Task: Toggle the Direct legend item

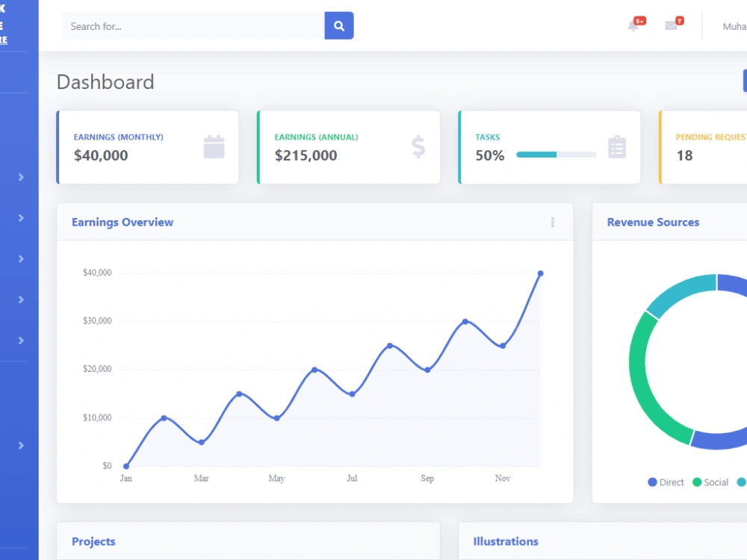Action: (x=666, y=482)
